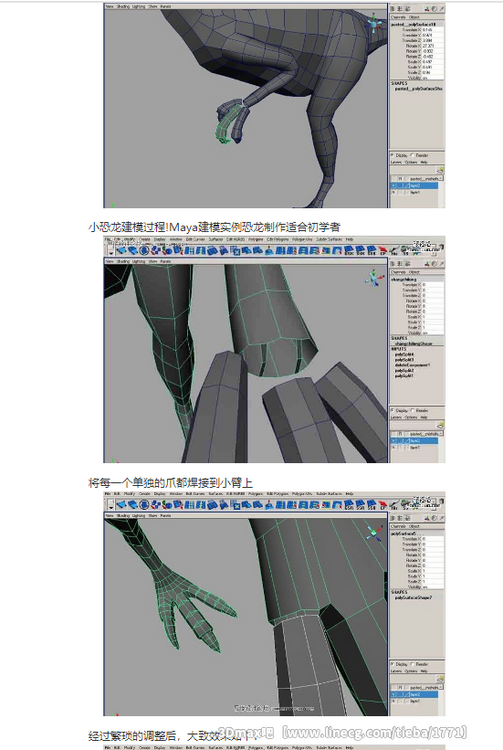503x750 pixels.
Task: Select highlighted layer2 row in second screenshot
Action: [x=415, y=441]
